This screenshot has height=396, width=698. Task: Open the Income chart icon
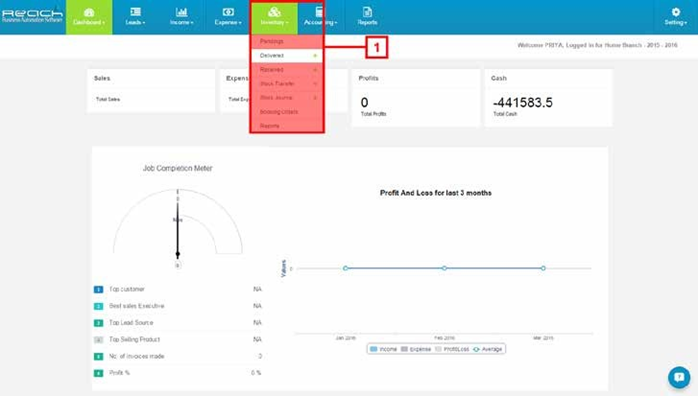point(181,12)
